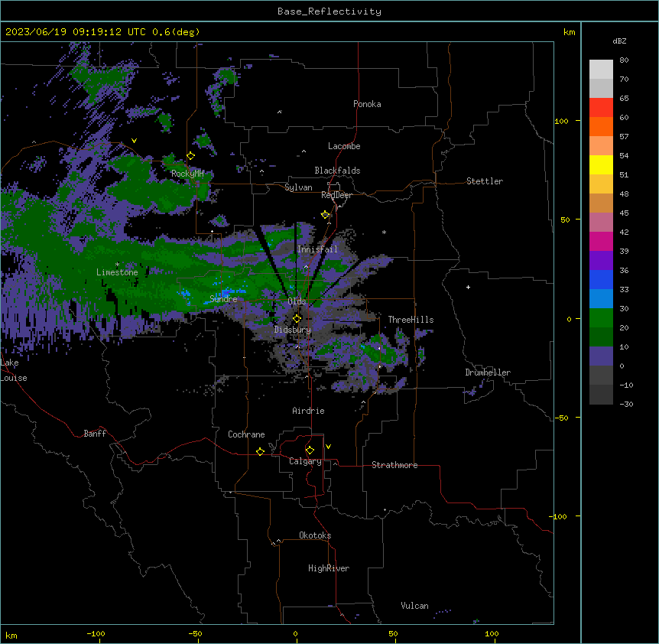Select the Didsbury label
Viewport: 659px width, 644px height.
point(293,330)
